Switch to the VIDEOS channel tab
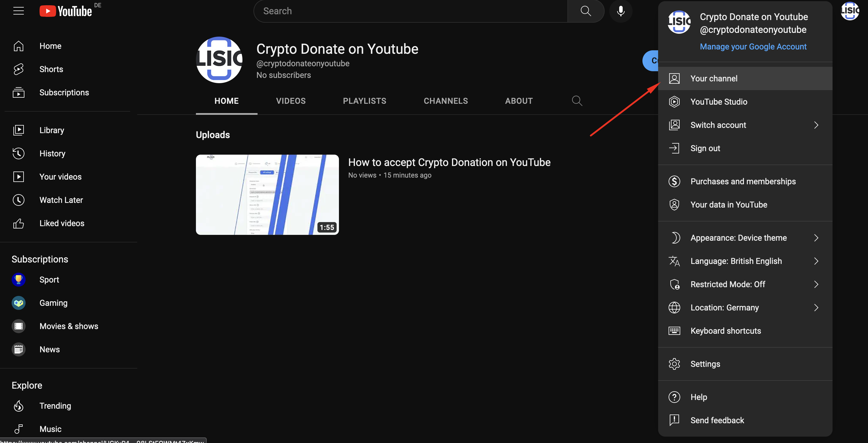868x443 pixels. (x=291, y=101)
